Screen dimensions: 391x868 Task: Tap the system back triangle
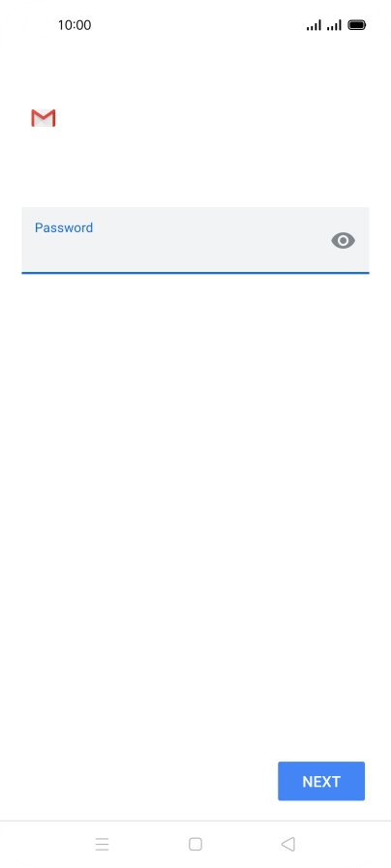[x=287, y=844]
